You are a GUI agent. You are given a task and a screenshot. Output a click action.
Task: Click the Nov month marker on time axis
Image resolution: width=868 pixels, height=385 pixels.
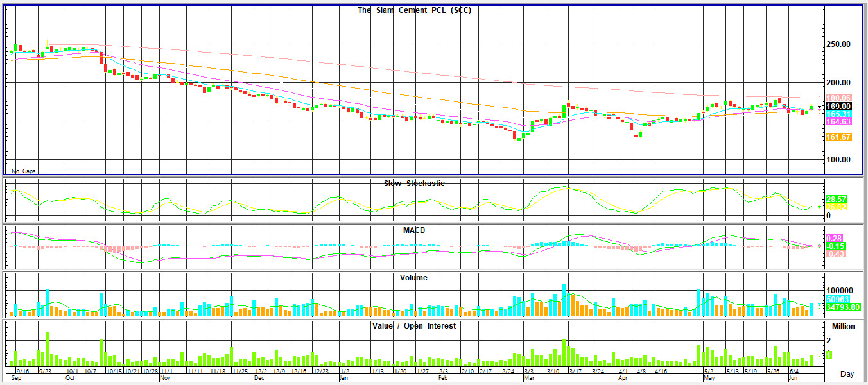(165, 379)
